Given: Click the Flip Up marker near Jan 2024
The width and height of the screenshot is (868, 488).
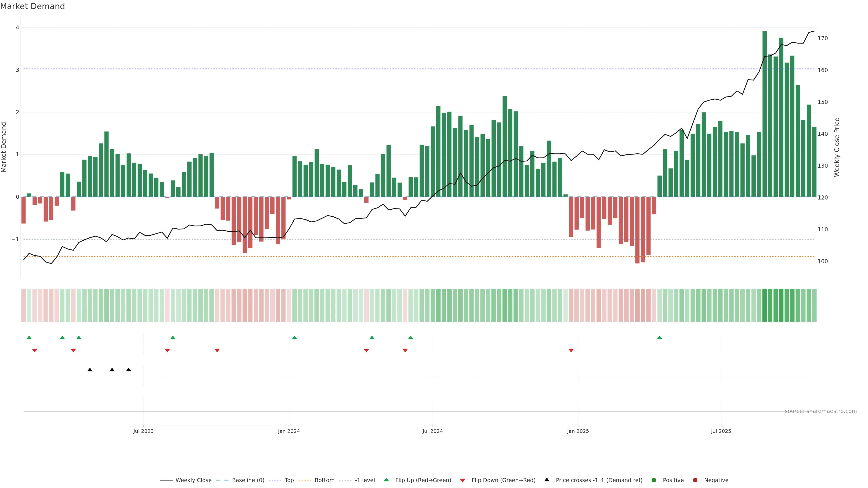Looking at the screenshot, I should (x=295, y=338).
